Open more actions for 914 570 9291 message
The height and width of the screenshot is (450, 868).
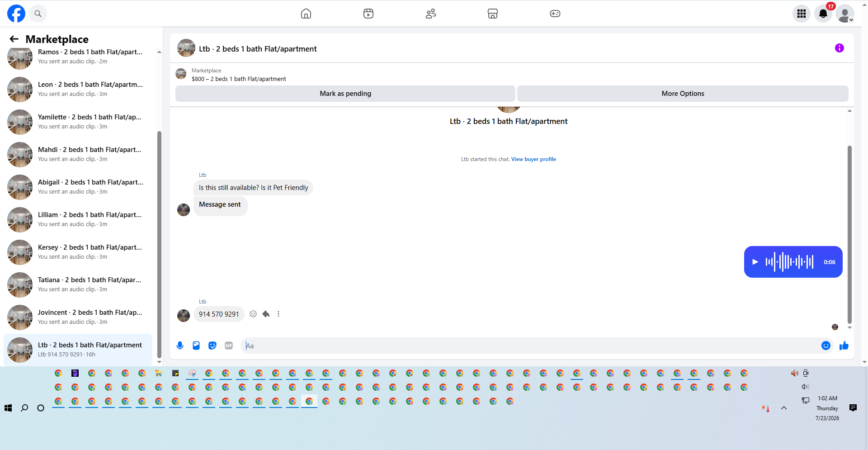(278, 314)
